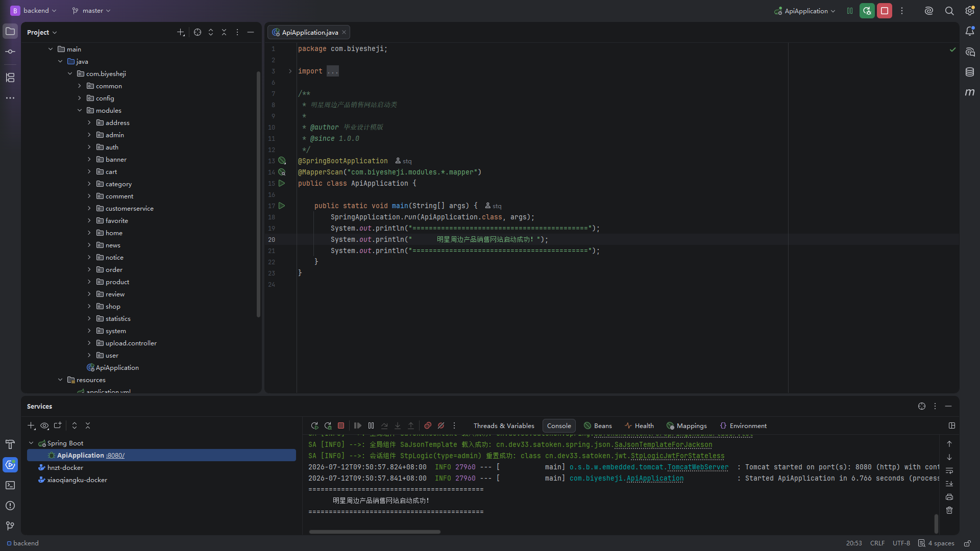The width and height of the screenshot is (980, 551).
Task: Switch to the Beans tab
Action: [598, 425]
